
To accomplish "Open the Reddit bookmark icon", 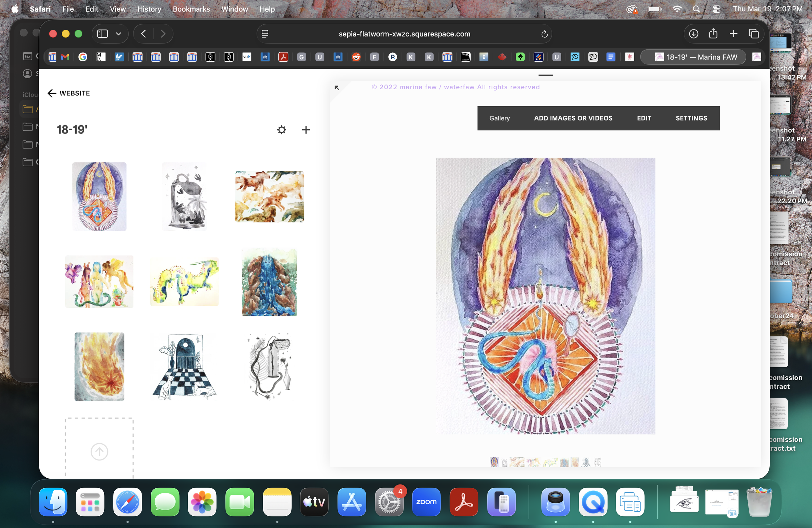I will tap(356, 57).
